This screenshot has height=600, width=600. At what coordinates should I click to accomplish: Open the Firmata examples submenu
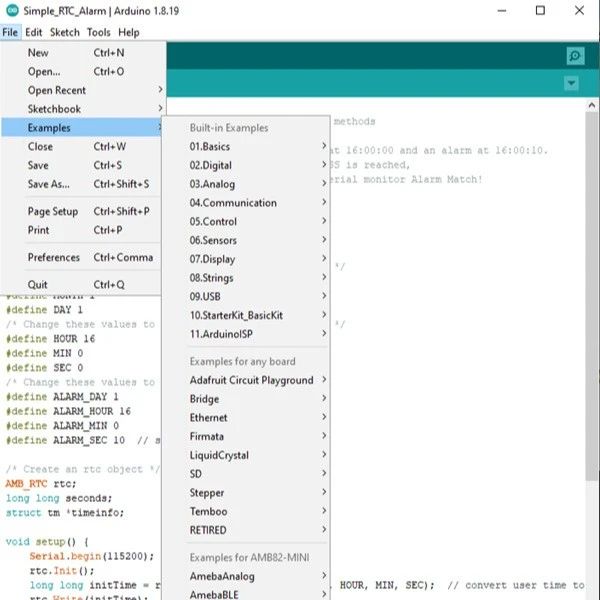pos(246,436)
